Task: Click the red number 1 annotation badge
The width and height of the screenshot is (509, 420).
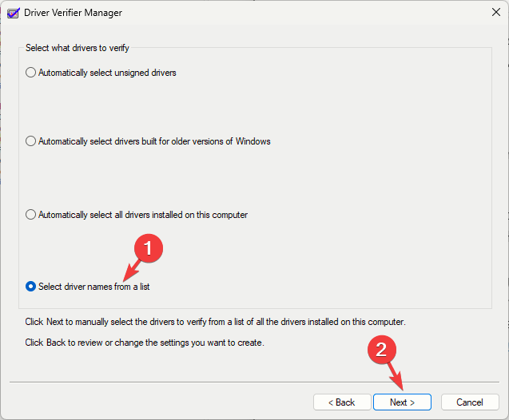Action: [x=147, y=248]
